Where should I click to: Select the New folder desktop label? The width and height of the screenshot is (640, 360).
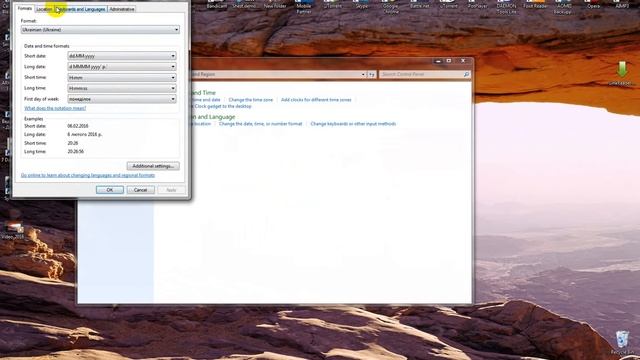[x=275, y=6]
